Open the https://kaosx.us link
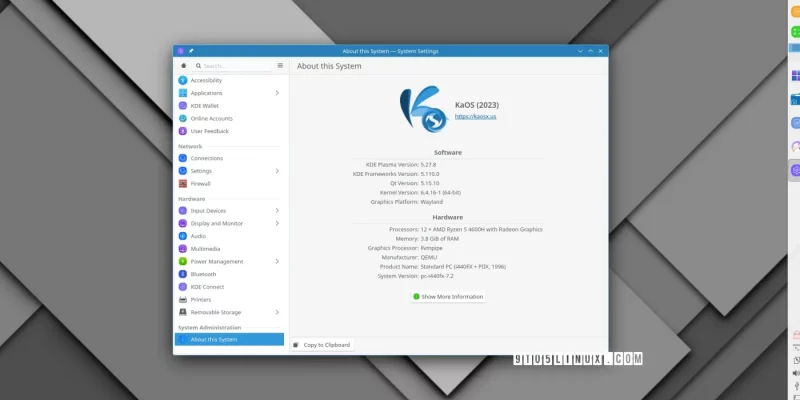The image size is (800, 400). (476, 116)
